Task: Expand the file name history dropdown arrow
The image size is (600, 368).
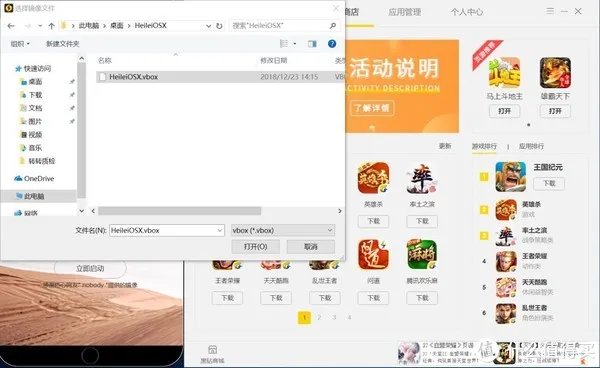Action: click(x=220, y=230)
